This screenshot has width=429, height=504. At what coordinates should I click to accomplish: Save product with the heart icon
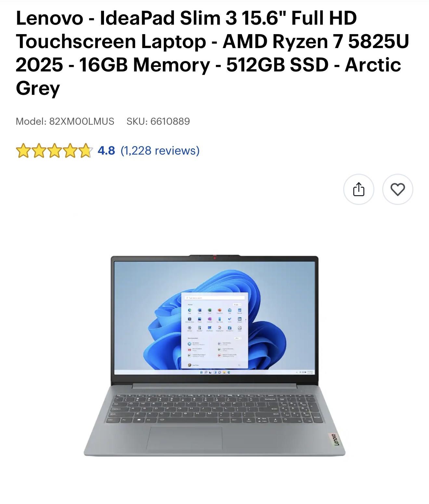397,189
